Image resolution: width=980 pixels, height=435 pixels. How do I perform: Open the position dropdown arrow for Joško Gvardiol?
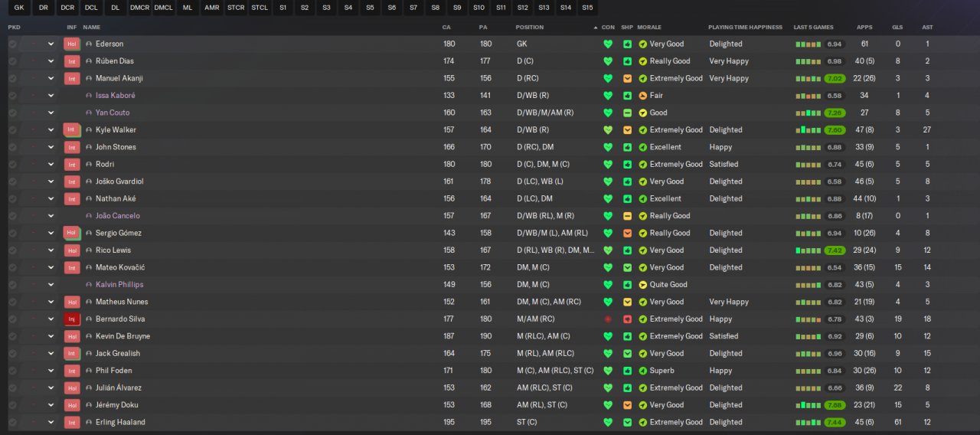[x=51, y=182]
